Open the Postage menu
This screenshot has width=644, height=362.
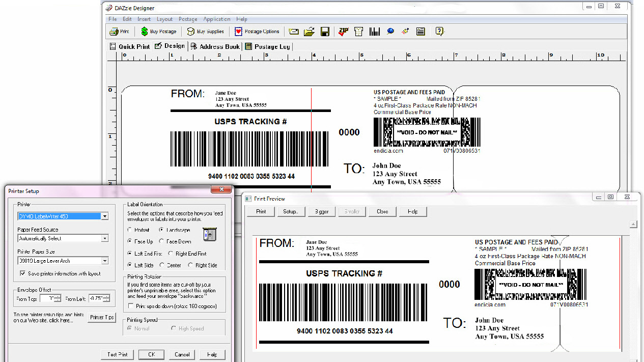tap(188, 19)
